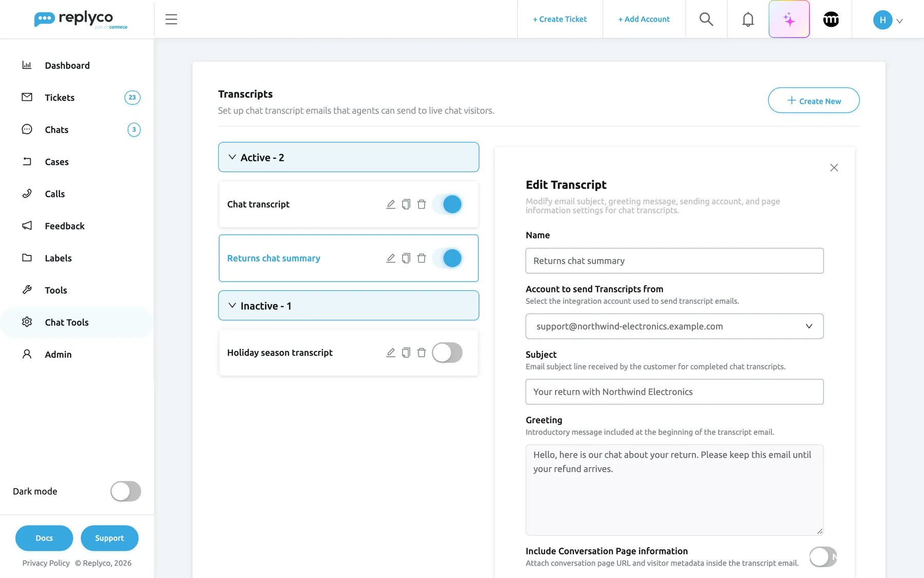Viewport: 924px width, 578px height.
Task: Click into the Greeting text area
Action: pyautogui.click(x=675, y=490)
